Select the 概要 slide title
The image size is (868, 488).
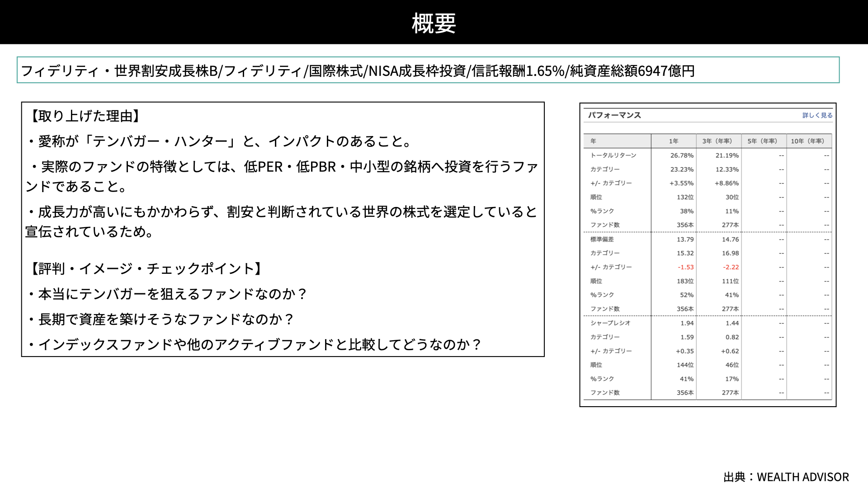tap(434, 23)
